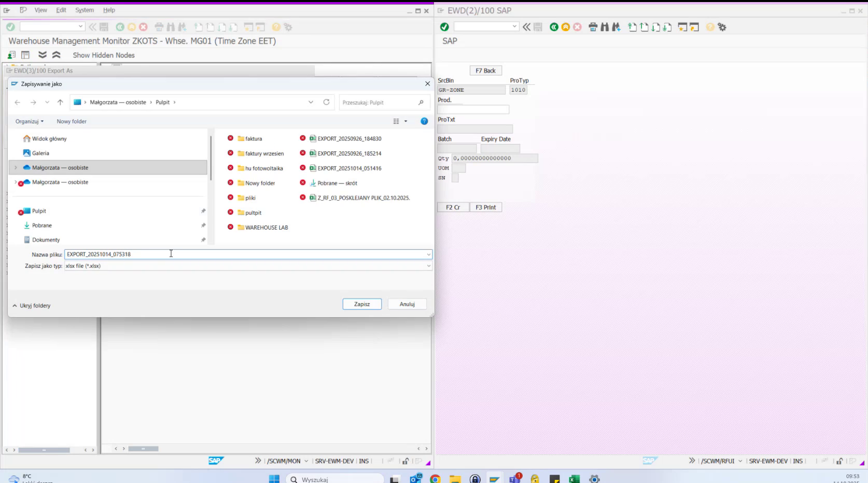This screenshot has width=868, height=483.
Task: Open the View menu
Action: (x=40, y=10)
